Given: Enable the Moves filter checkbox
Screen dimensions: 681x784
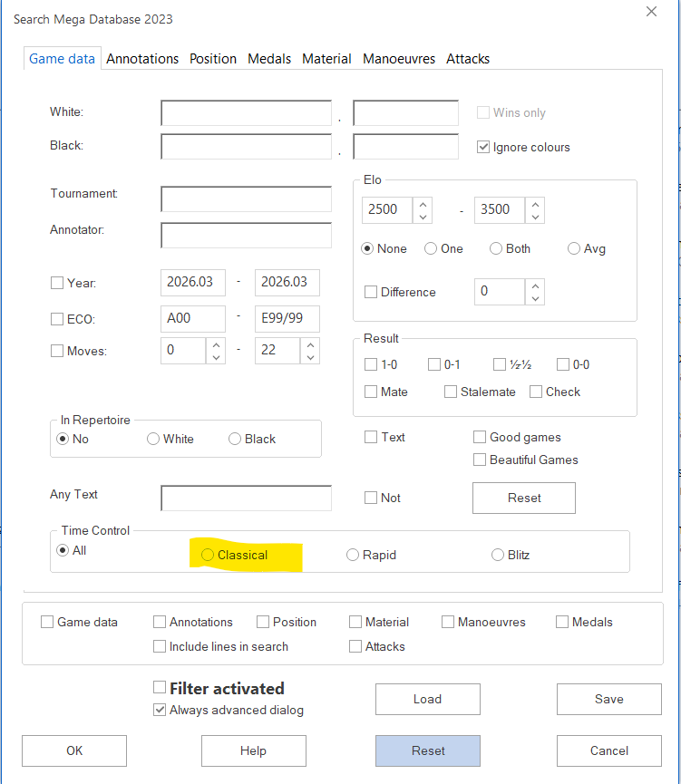Looking at the screenshot, I should click(57, 351).
